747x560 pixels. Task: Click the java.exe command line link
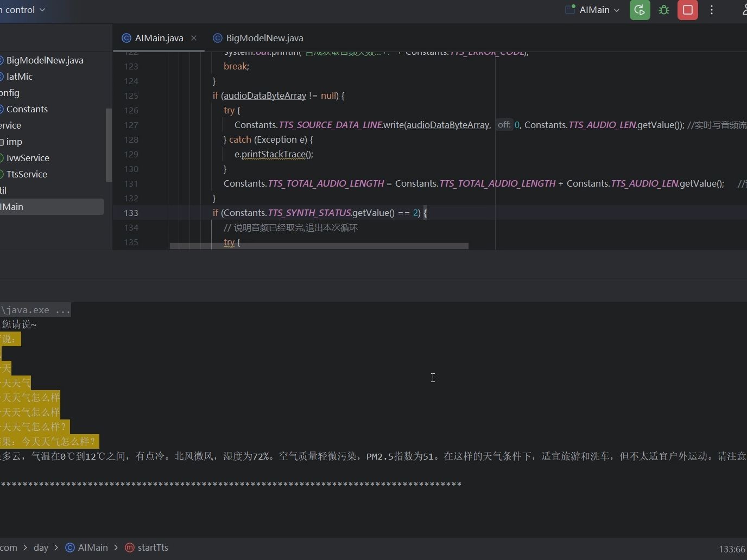[x=35, y=310]
